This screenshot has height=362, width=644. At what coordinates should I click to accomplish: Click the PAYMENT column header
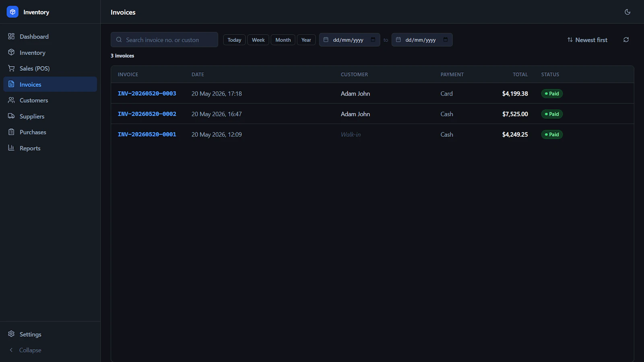452,74
